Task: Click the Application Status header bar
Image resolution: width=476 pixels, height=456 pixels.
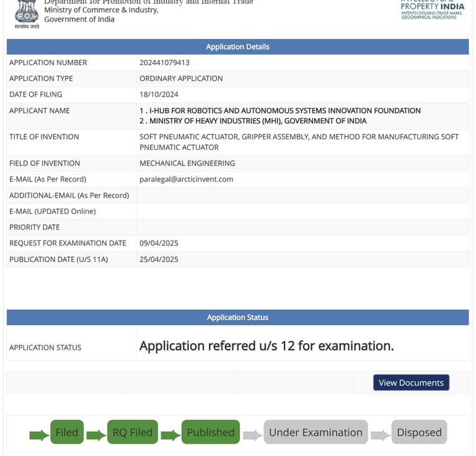Action: click(238, 317)
